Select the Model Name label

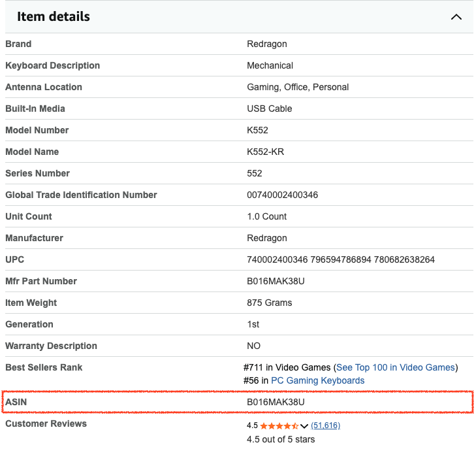[32, 152]
